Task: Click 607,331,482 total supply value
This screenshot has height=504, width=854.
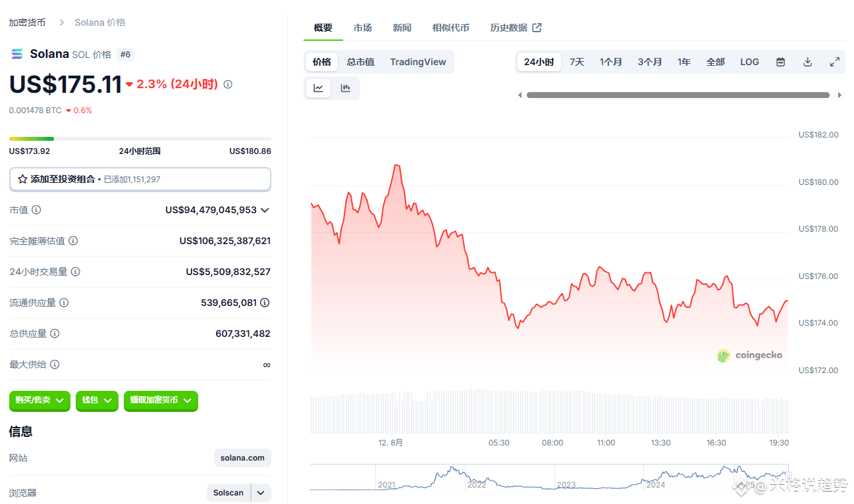Action: 243,334
